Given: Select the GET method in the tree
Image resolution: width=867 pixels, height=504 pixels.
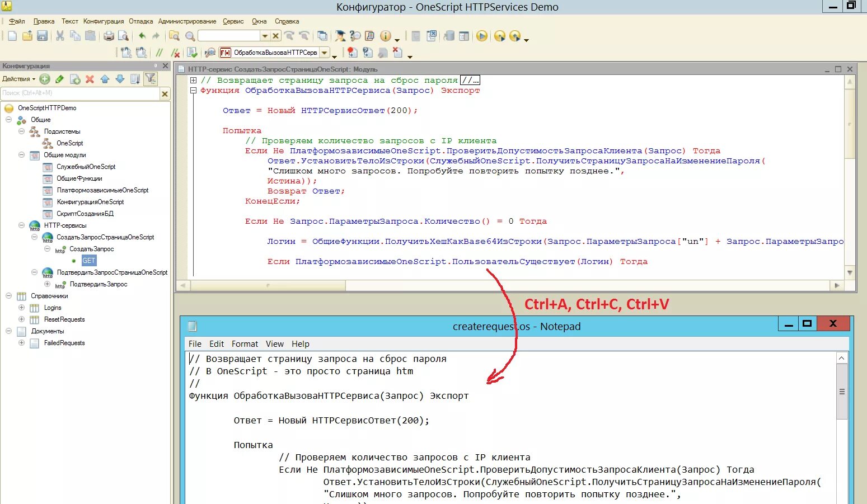Looking at the screenshot, I should (x=88, y=261).
